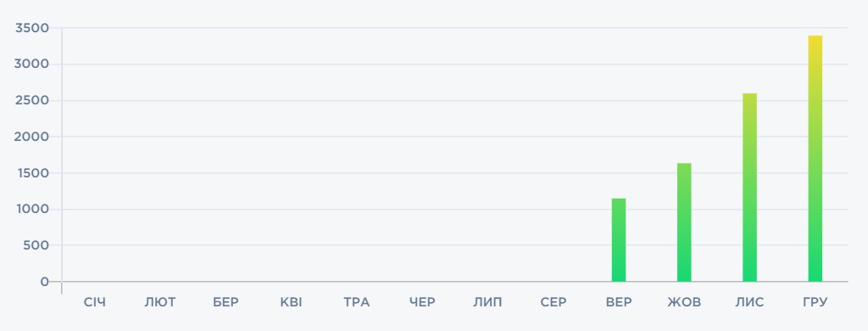Image resolution: width=868 pixels, height=331 pixels.
Task: Select the 1000 y-axis value
Action: coord(33,209)
